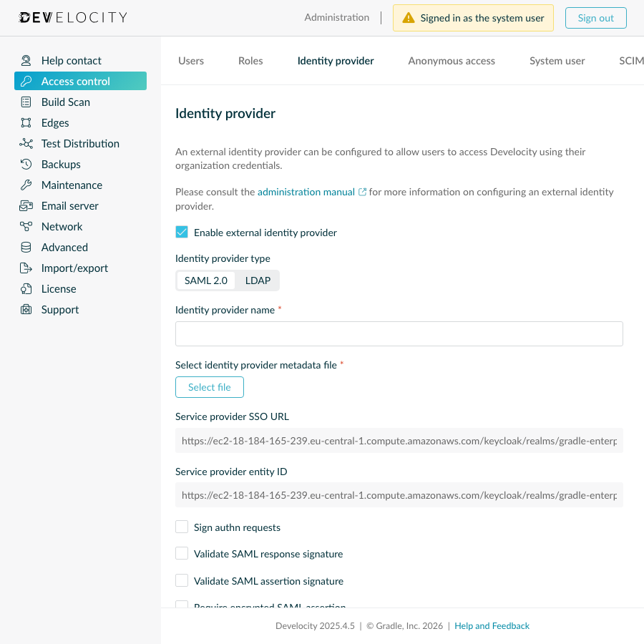This screenshot has width=644, height=644.
Task: Disable the external identity provider checkbox
Action: coord(182,232)
